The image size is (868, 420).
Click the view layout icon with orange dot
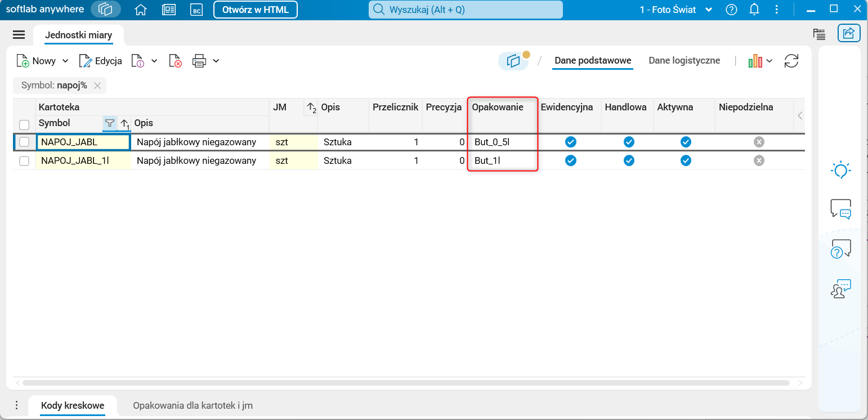coord(513,61)
